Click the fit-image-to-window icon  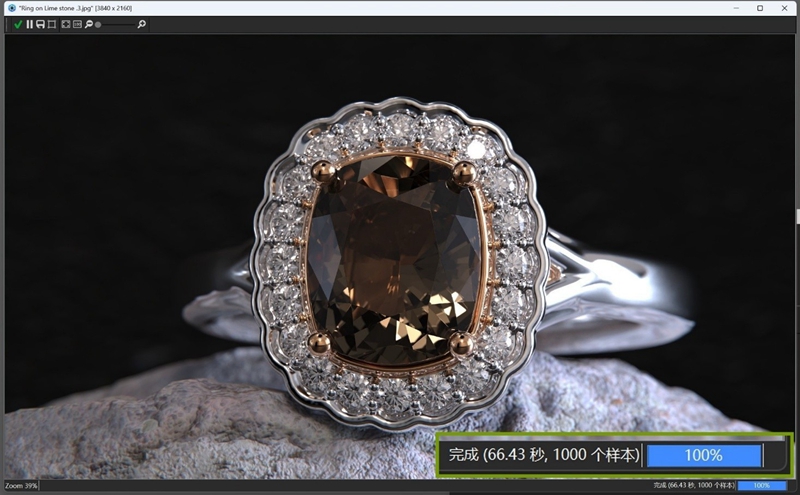pyautogui.click(x=66, y=24)
